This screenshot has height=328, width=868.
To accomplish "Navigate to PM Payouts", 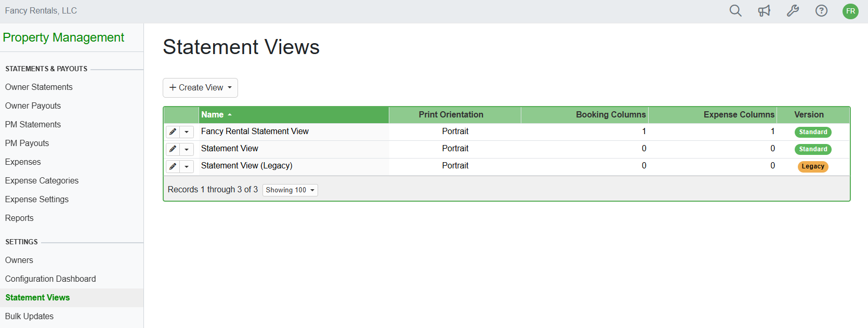I will point(27,143).
